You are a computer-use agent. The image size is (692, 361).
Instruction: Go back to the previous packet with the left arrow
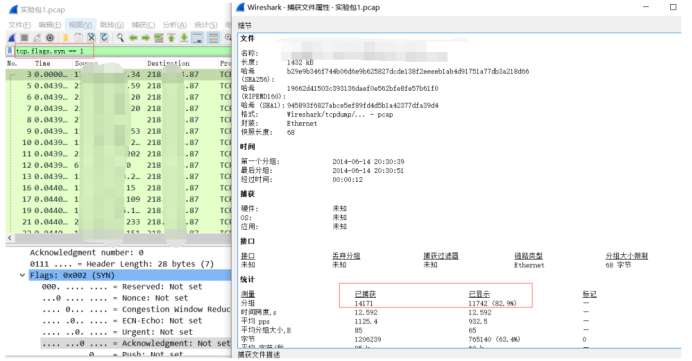tap(133, 38)
